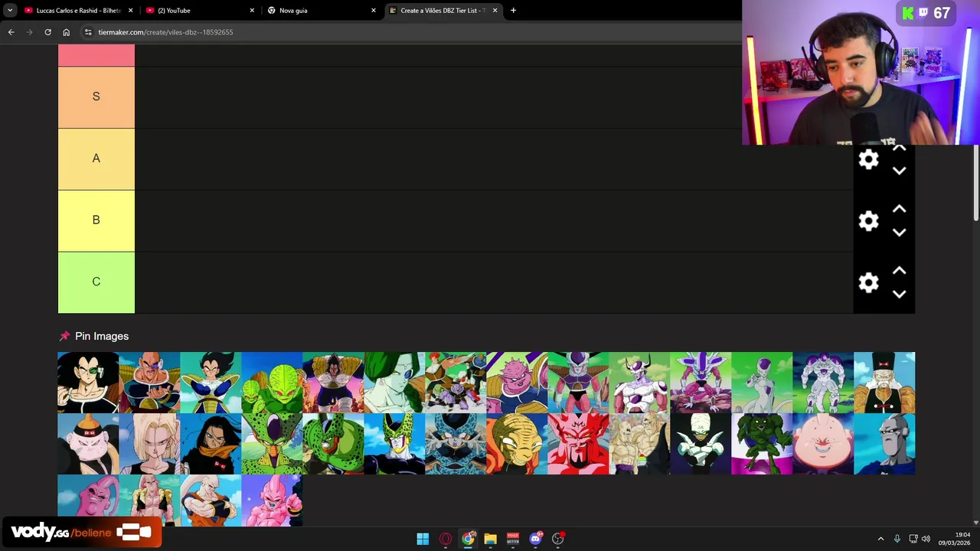Move tier C down with arrow
The height and width of the screenshot is (551, 980).
tap(900, 295)
